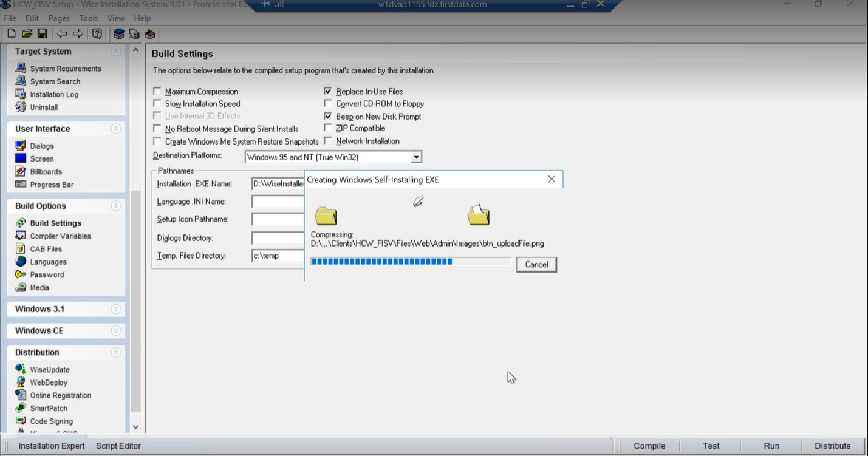Expand the Windows CE section
The image size is (868, 456).
pos(116,331)
